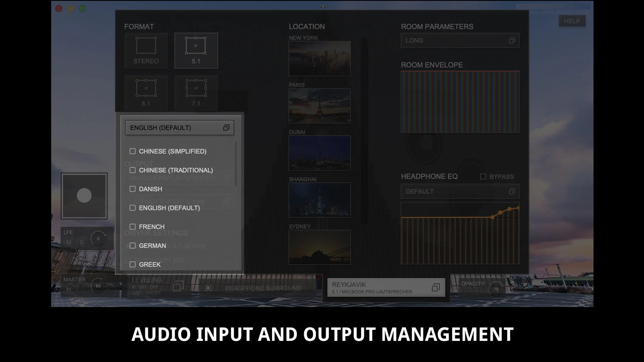
Task: Open the Headphone EQ Default dropdown
Action: pos(460,191)
